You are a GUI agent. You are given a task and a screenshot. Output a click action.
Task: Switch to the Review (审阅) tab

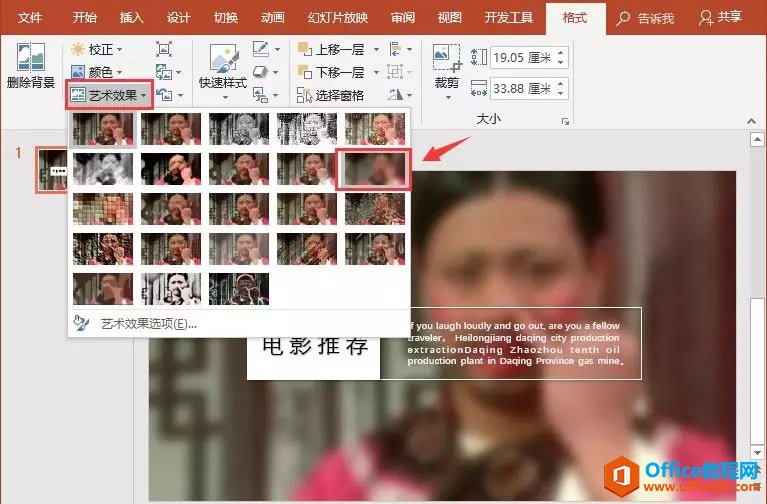click(x=403, y=18)
